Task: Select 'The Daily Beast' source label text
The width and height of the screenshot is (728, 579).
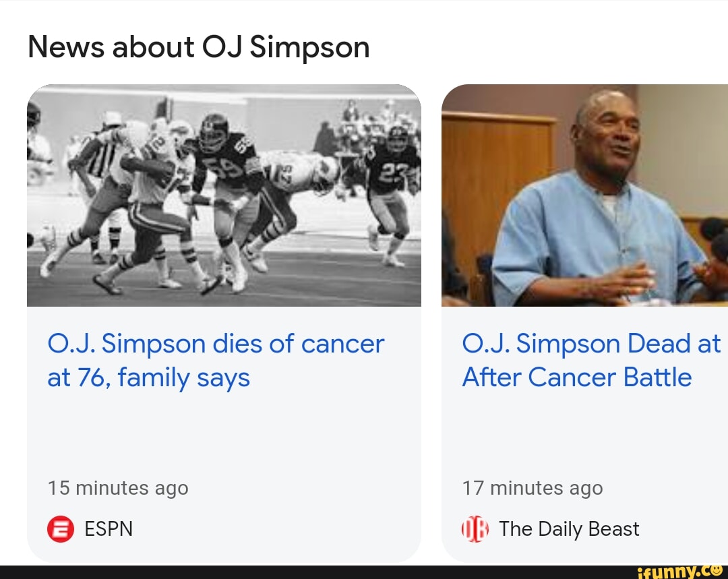Action: (570, 529)
